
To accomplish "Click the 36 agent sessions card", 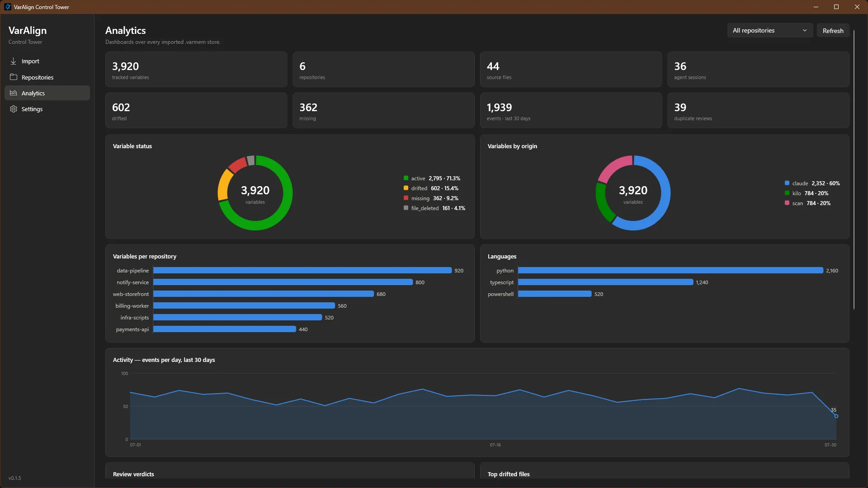I will (758, 69).
